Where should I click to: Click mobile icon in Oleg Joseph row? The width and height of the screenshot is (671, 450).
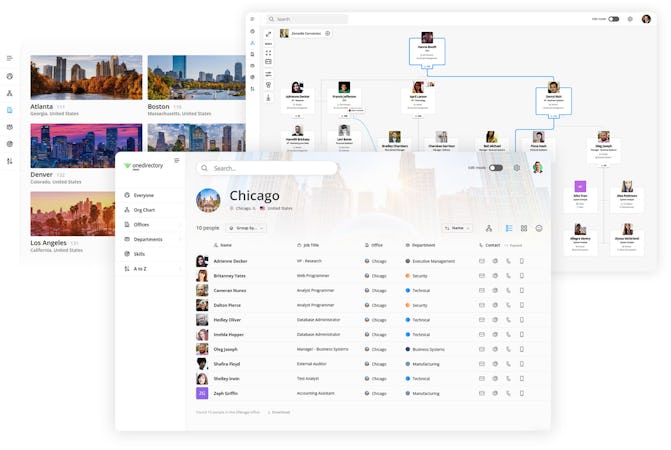point(522,349)
